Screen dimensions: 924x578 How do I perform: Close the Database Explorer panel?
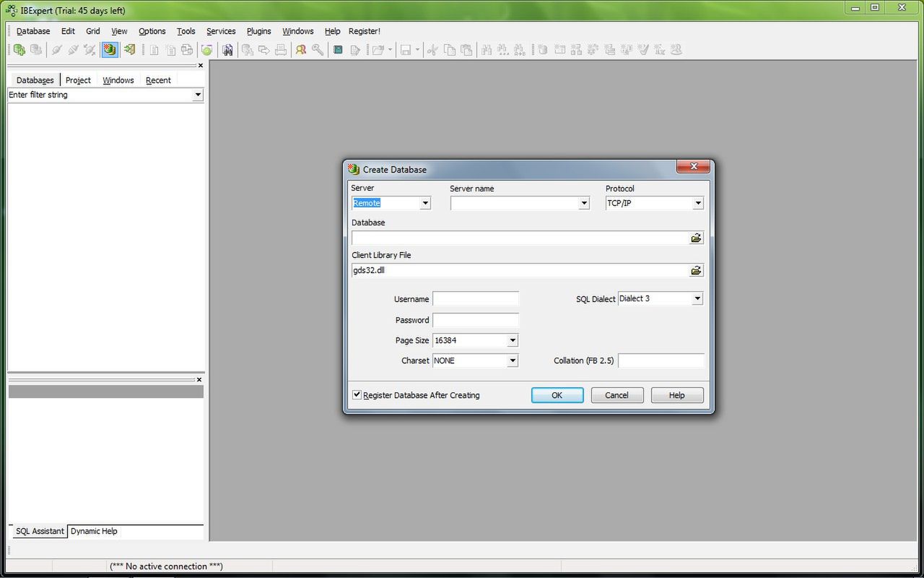[x=201, y=66]
